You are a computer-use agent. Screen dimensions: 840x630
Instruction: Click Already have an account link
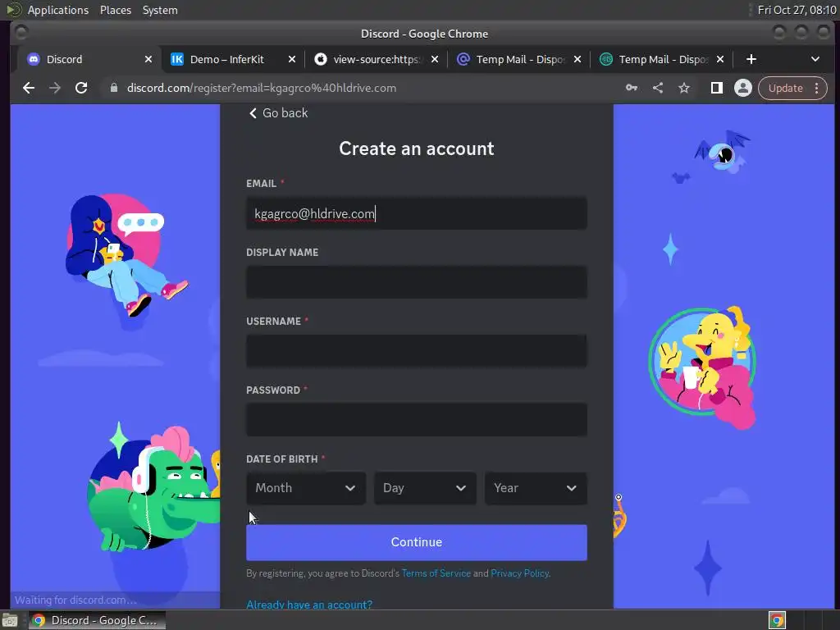tap(309, 605)
